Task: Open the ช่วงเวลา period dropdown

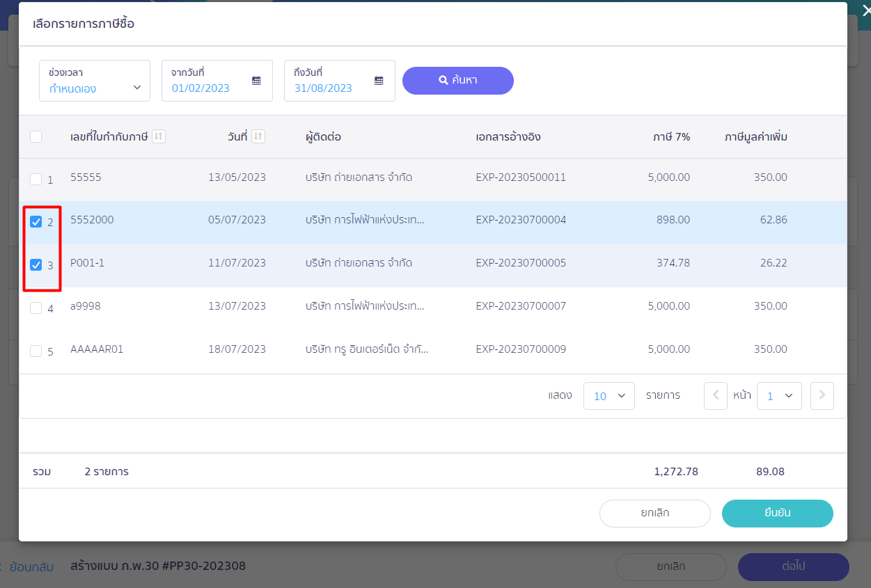Action: tap(95, 81)
